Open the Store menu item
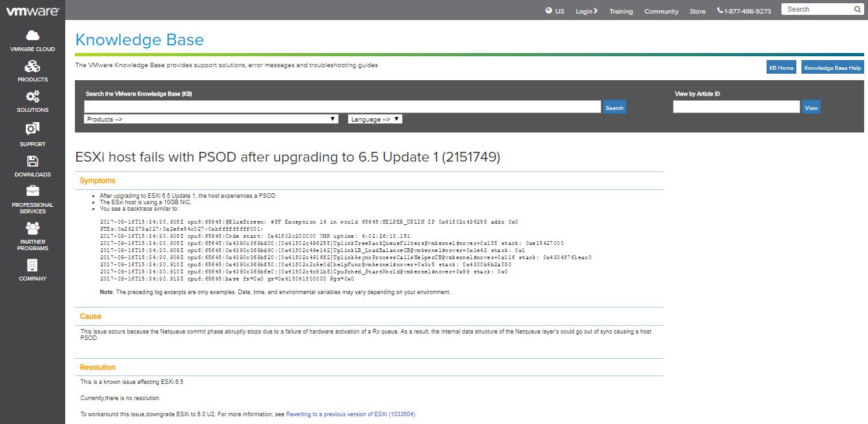The image size is (868, 424). (697, 11)
